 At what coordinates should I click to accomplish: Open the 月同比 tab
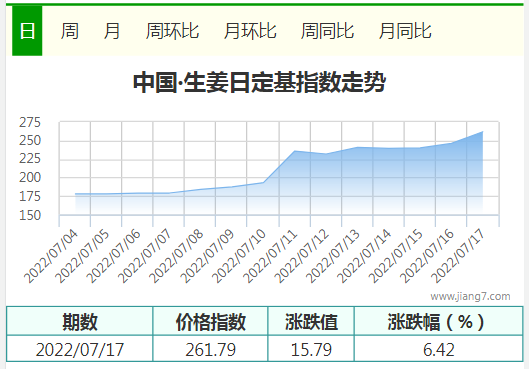(405, 31)
